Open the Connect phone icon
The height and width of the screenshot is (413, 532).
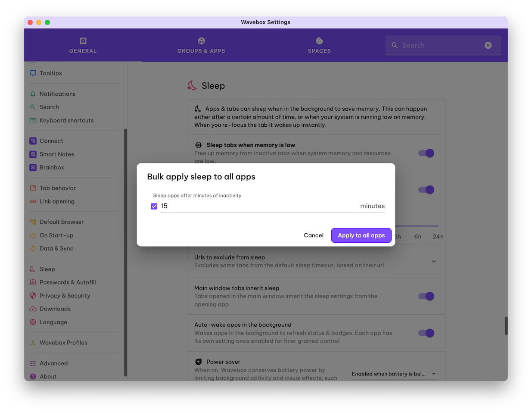33,141
